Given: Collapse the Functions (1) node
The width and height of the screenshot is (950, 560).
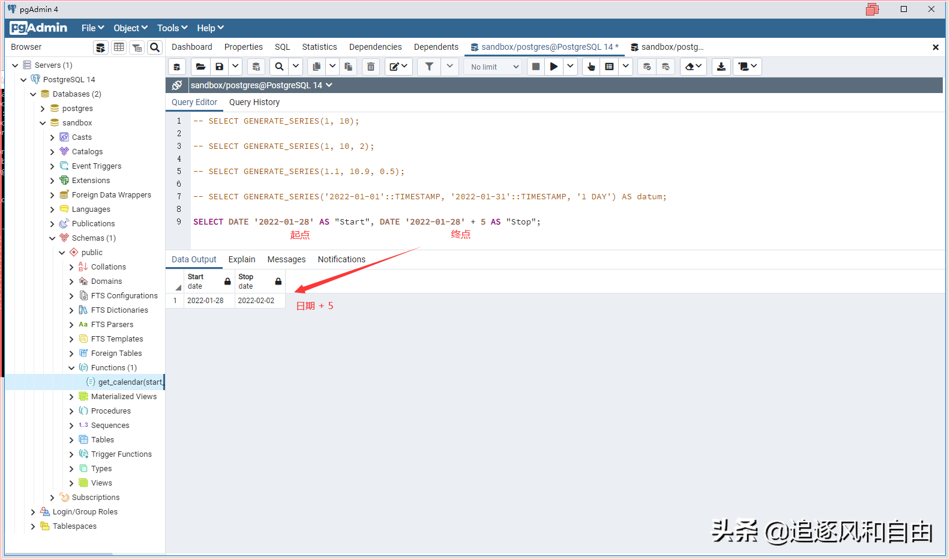Looking at the screenshot, I should coord(71,368).
